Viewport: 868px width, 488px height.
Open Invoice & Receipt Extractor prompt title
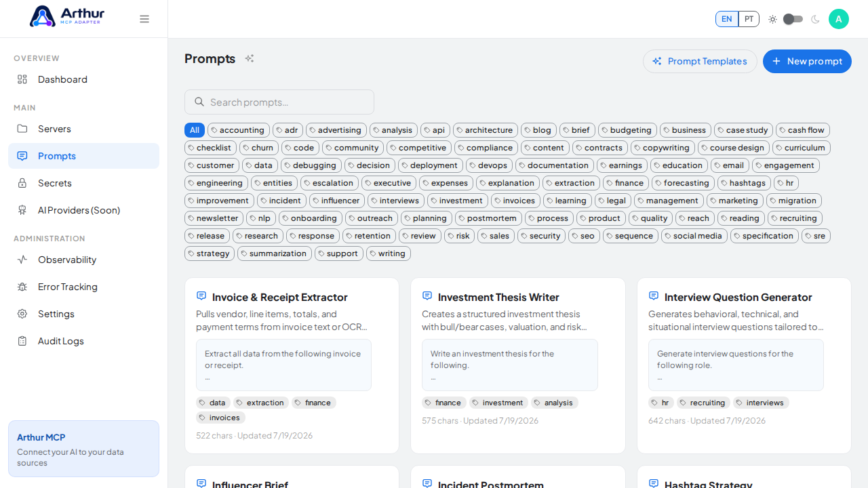click(x=279, y=297)
